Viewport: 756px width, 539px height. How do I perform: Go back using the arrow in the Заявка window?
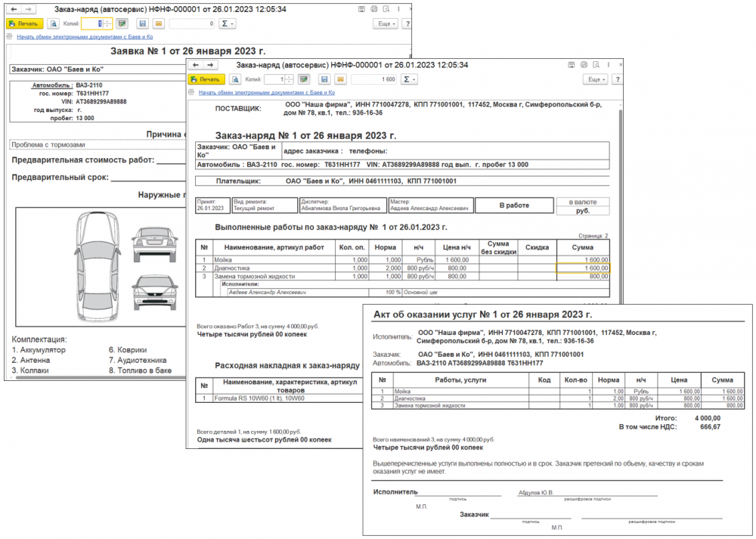pyautogui.click(x=14, y=9)
